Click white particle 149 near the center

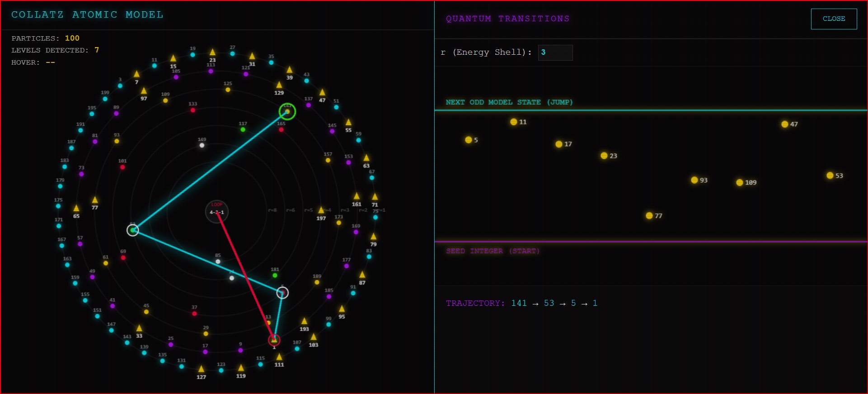click(202, 145)
